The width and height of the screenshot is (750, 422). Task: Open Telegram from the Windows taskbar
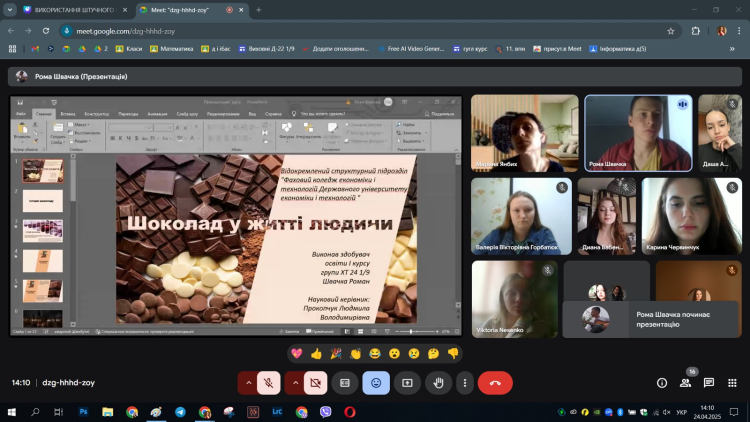point(180,411)
